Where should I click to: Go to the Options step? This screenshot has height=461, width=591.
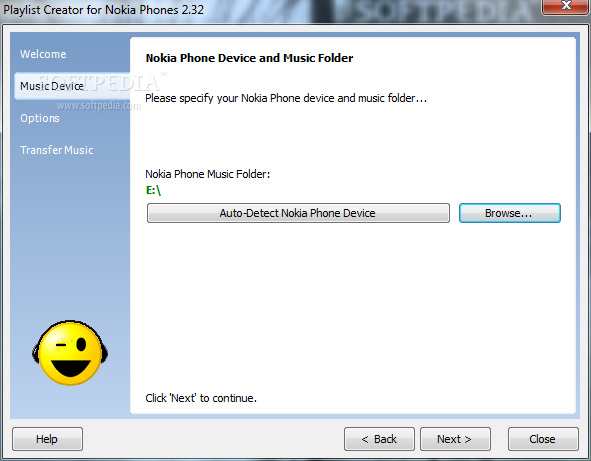[x=40, y=118]
